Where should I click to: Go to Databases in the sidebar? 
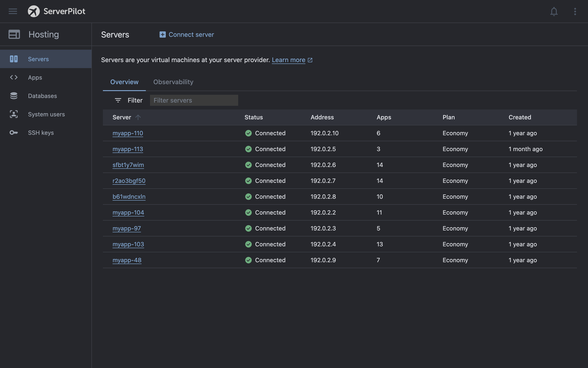click(45, 96)
